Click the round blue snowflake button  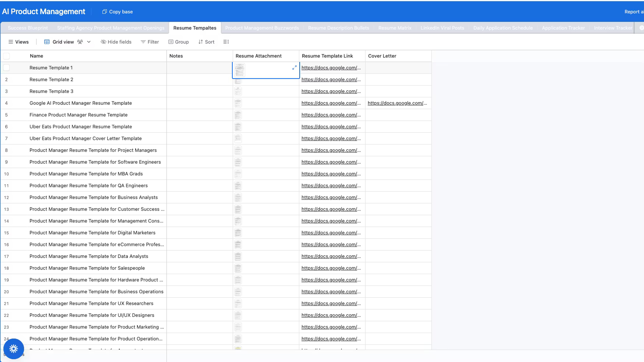click(14, 349)
